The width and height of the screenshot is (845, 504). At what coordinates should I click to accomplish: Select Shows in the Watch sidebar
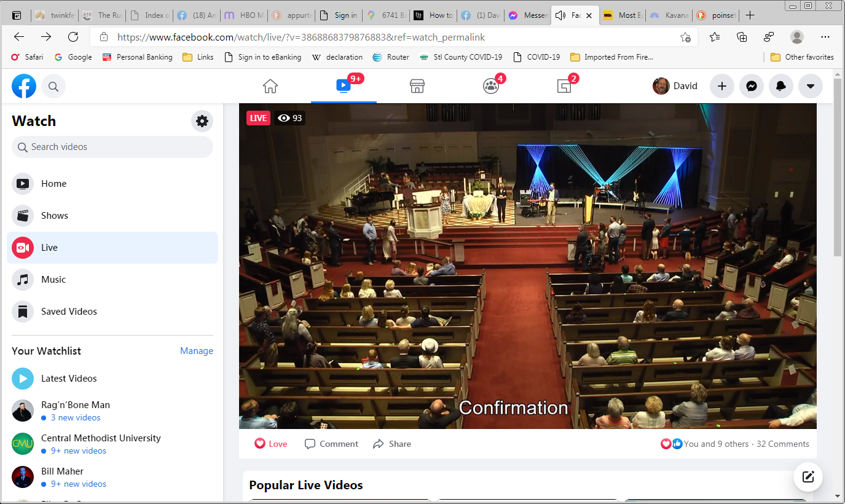54,216
